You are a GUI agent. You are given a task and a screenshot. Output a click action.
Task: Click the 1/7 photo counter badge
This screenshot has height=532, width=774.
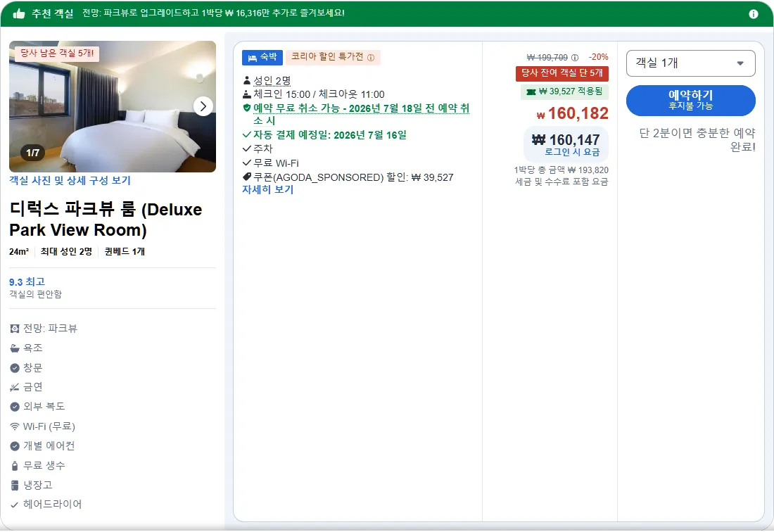pyautogui.click(x=32, y=153)
